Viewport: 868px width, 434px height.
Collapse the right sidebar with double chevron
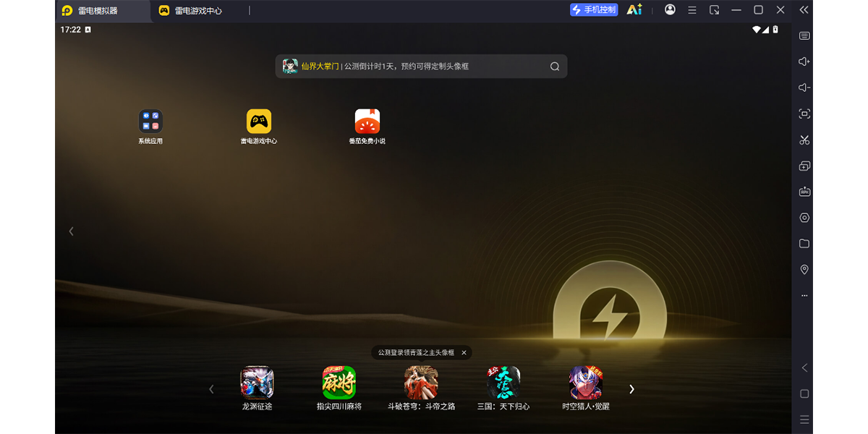coord(804,10)
